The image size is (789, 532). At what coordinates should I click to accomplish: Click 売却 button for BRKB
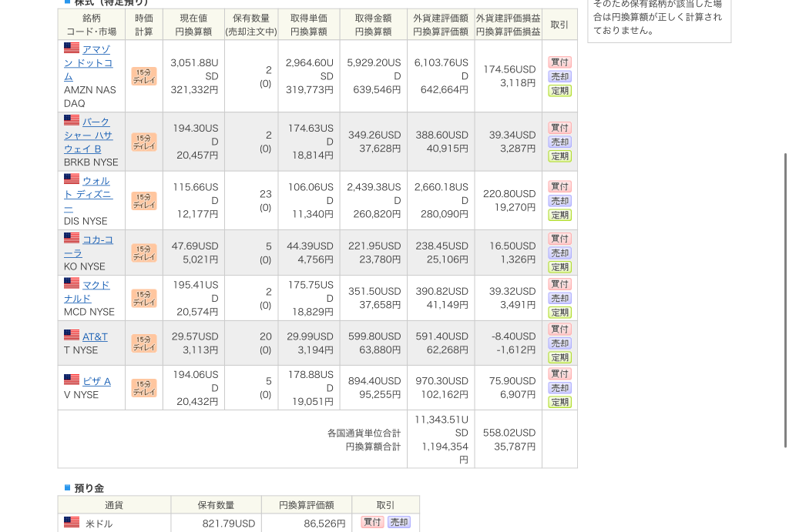559,142
